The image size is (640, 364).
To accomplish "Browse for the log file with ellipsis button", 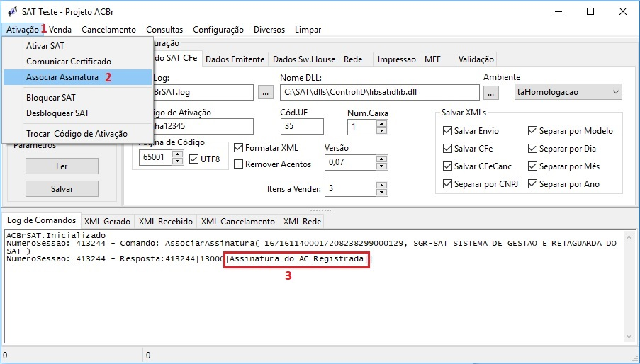I will (x=266, y=93).
